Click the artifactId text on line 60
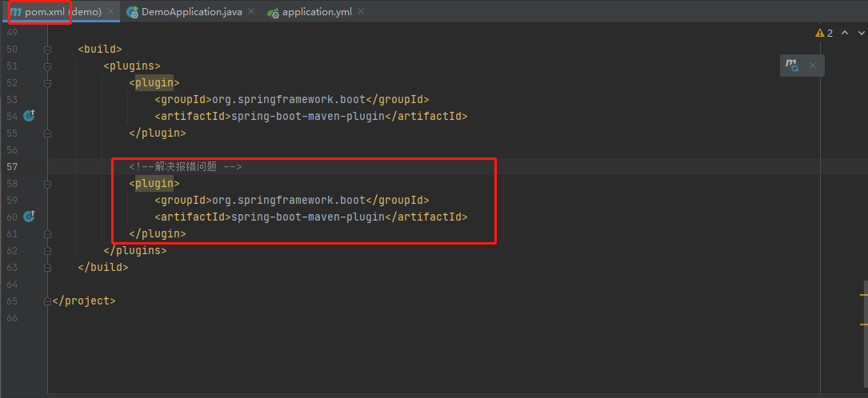Screen dimensions: 868x398 coord(311,217)
